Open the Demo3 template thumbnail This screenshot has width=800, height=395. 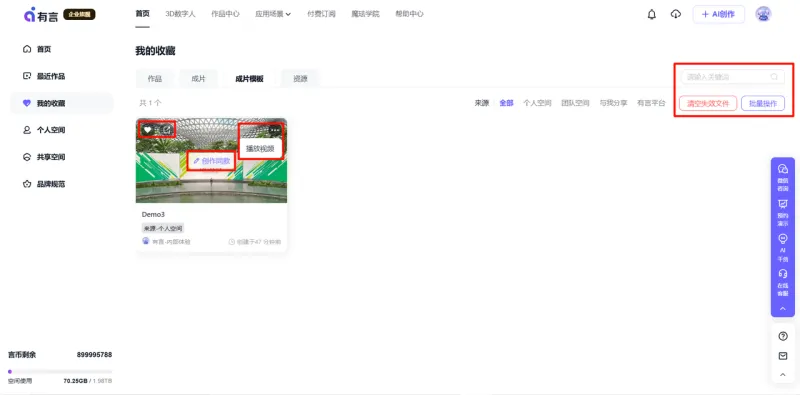coord(211,161)
